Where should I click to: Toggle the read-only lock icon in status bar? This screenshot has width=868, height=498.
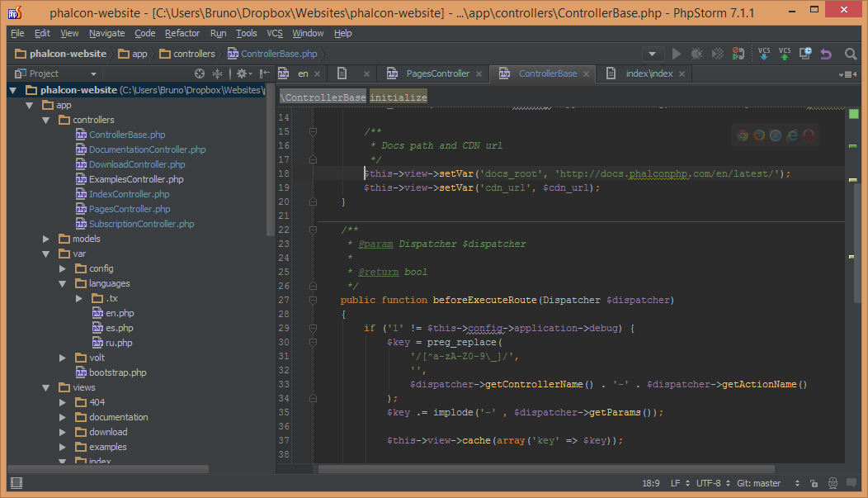(x=814, y=483)
